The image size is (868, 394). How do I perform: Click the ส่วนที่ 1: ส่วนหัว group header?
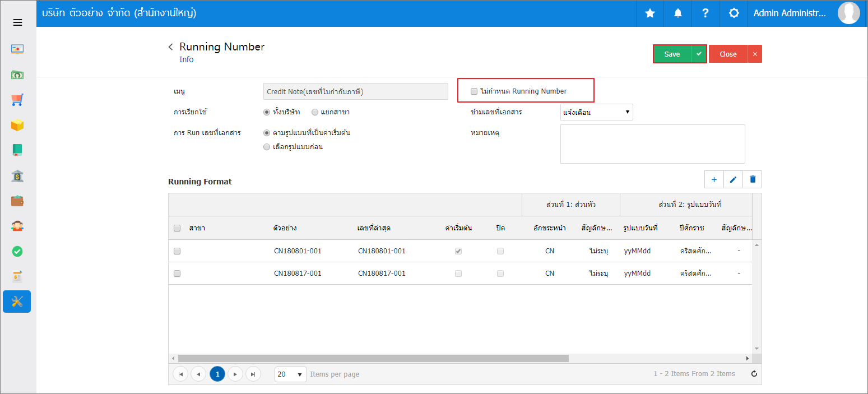[x=571, y=205]
